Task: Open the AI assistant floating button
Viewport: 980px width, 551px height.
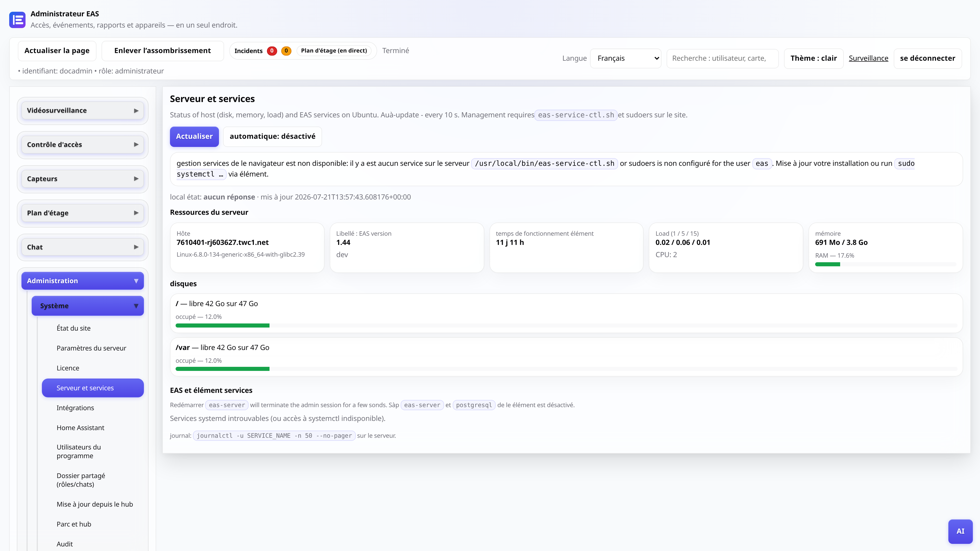Action: point(960,531)
